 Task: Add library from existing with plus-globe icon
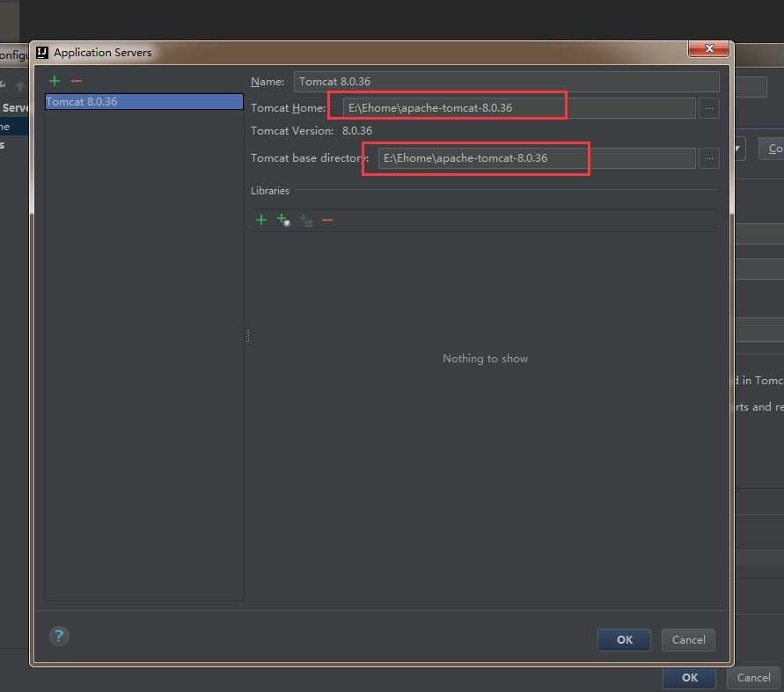point(284,220)
